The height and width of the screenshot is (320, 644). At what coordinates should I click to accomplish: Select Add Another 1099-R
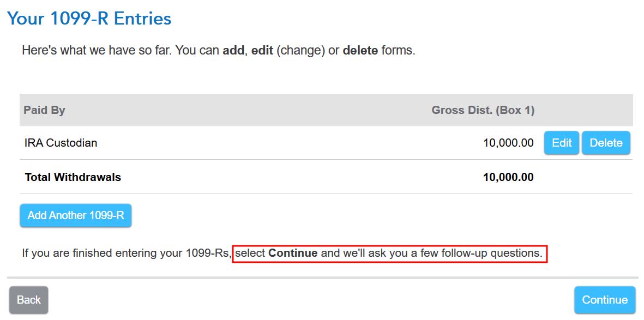(75, 215)
